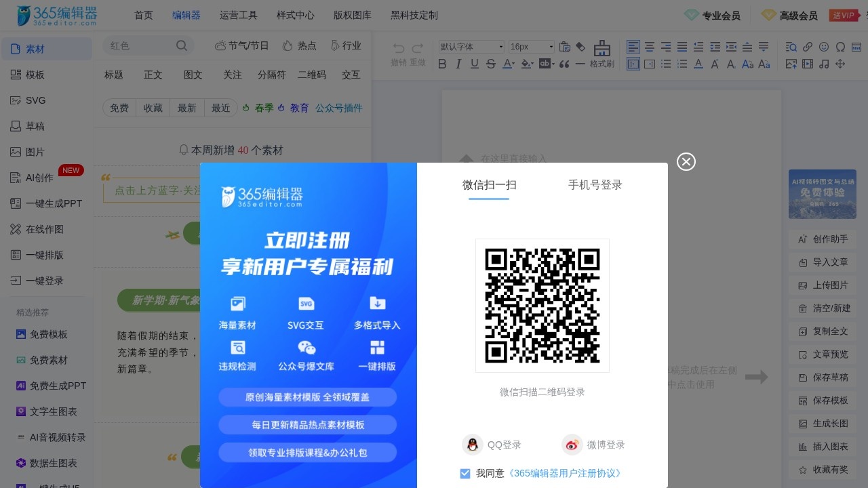Open the 默认字体 font dropdown

pos(471,47)
